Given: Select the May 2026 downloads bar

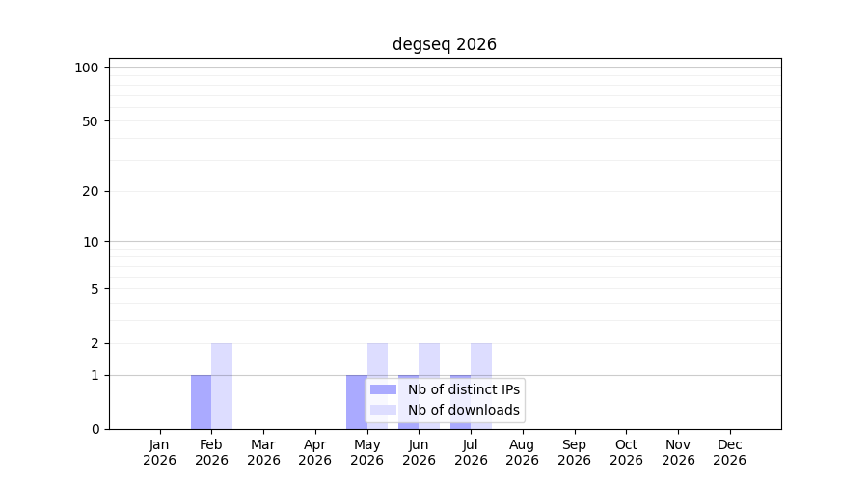Looking at the screenshot, I should point(377,387).
